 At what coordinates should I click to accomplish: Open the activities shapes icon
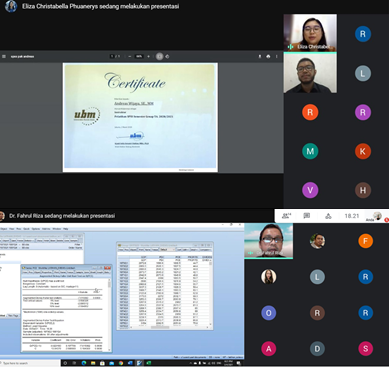328,216
